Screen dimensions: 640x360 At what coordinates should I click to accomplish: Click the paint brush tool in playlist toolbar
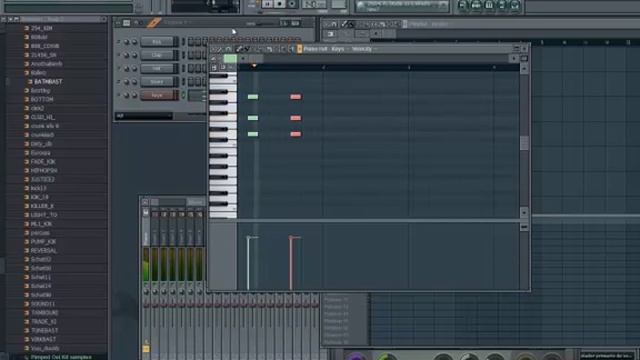[350, 24]
